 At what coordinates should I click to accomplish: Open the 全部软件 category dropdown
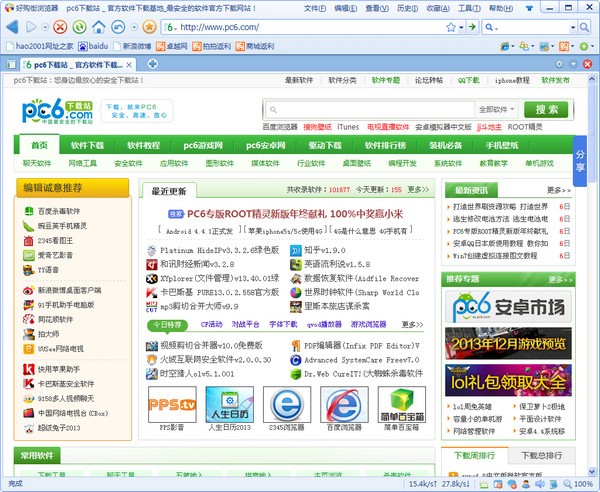[497, 109]
